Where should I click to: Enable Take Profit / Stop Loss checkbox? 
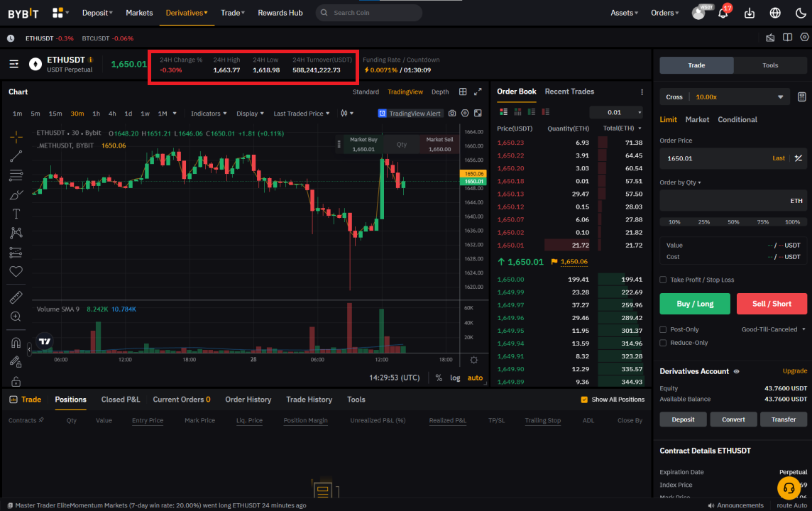click(x=663, y=280)
